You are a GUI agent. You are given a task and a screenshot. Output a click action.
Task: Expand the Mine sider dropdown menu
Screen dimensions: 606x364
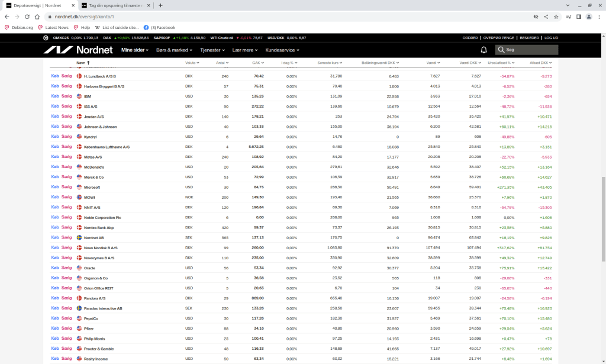click(136, 50)
